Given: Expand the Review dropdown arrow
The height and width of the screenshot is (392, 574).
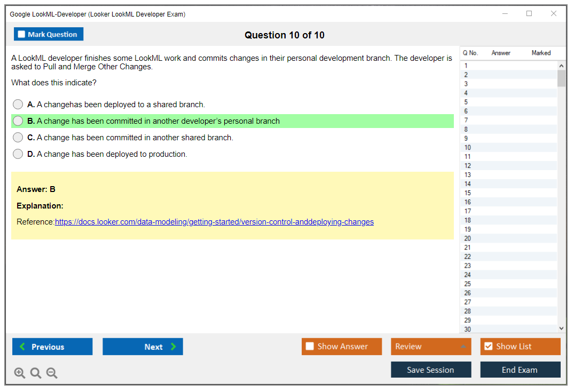Looking at the screenshot, I should pos(463,347).
